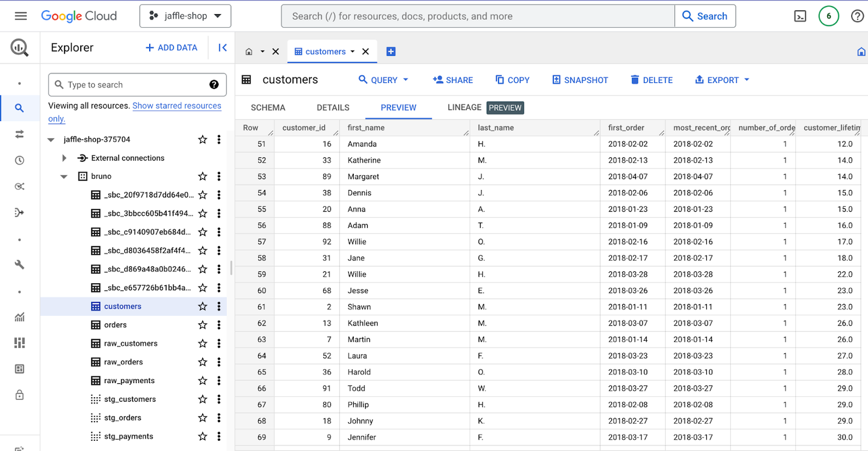
Task: Open the Google Cloud navigation menu
Action: click(21, 16)
